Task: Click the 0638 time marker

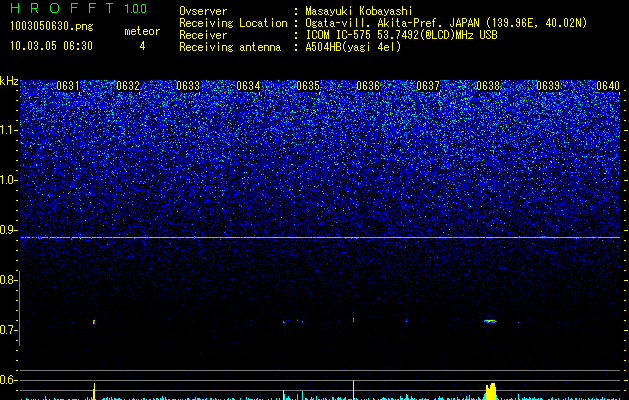Action: [488, 86]
